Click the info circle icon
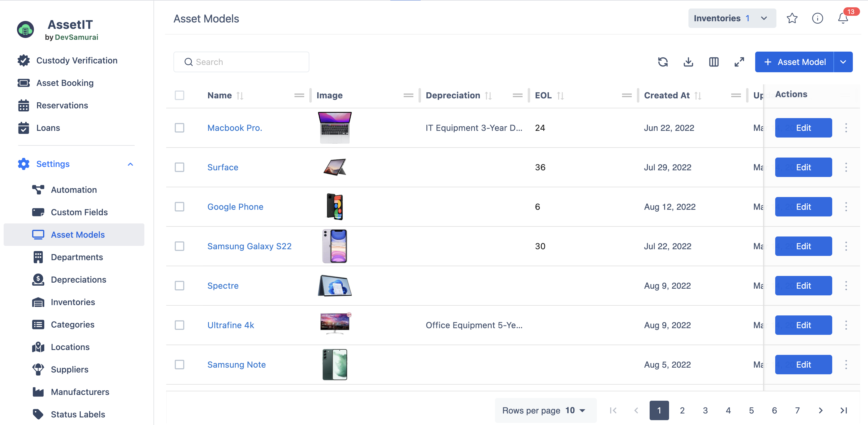 [817, 18]
